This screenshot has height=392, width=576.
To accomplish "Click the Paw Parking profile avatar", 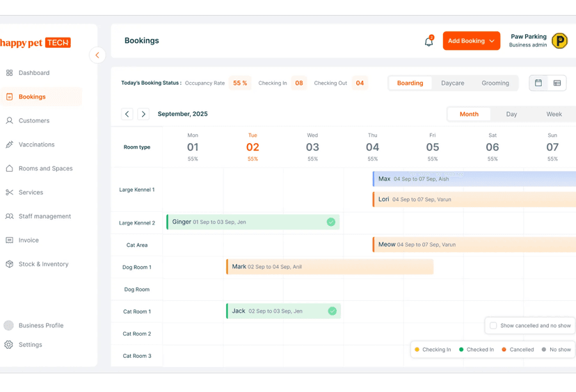I will [x=559, y=41].
